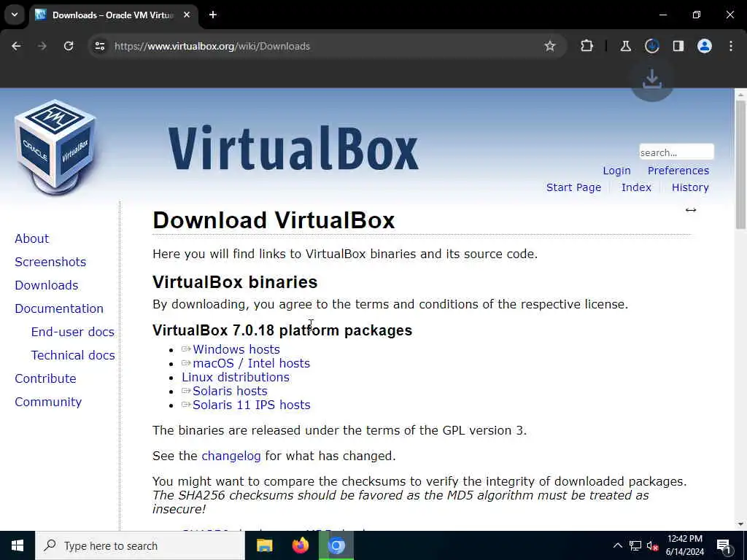Viewport: 747px width, 560px height.
Task: Open Screenshots in the sidebar
Action: pyautogui.click(x=50, y=262)
